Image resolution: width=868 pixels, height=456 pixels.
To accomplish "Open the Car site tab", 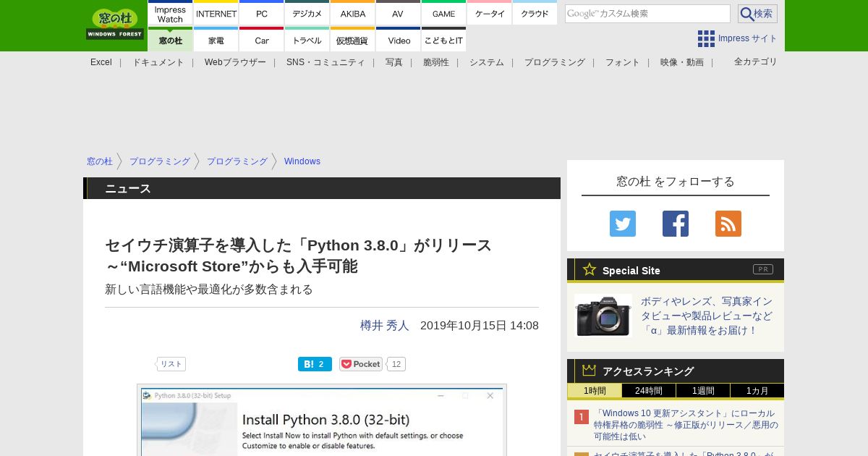I will (x=262, y=39).
